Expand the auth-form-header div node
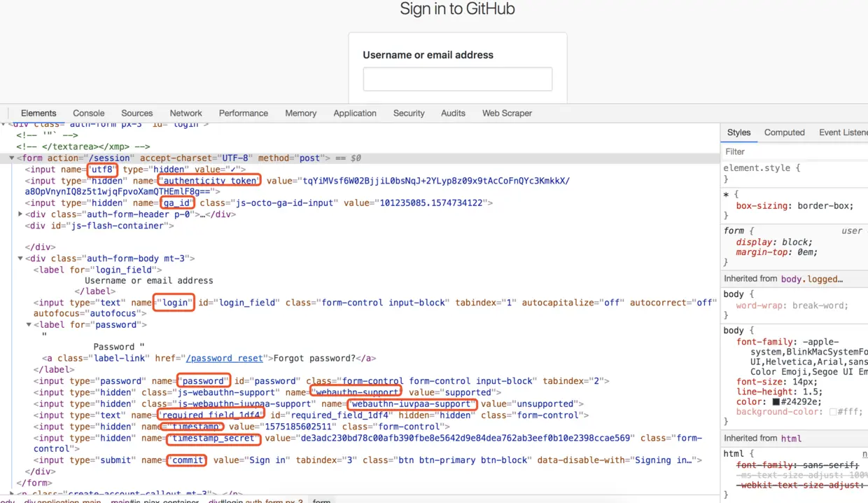Viewport: 868px width, 503px height. tap(20, 214)
